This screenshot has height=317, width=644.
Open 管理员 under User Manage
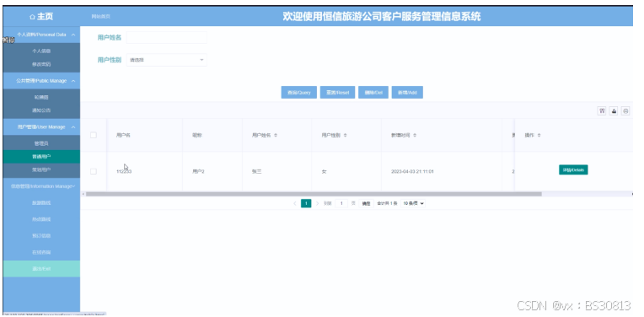coord(41,143)
